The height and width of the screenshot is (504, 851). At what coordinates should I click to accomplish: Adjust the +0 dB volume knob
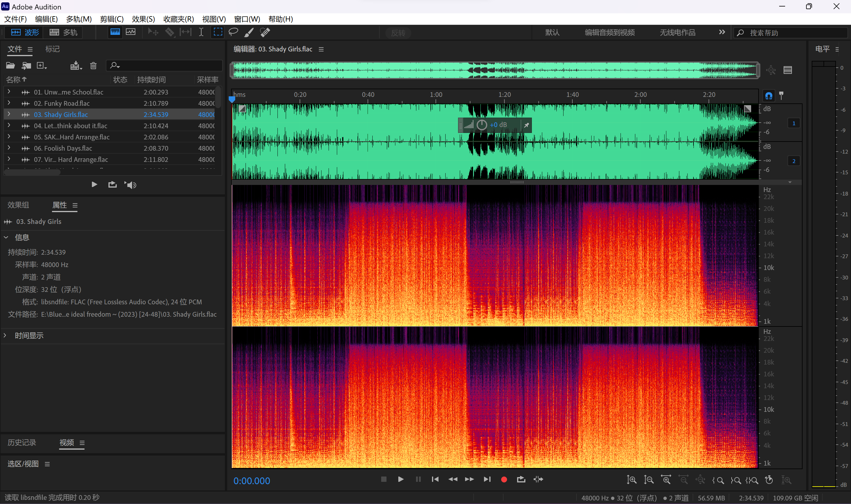482,125
